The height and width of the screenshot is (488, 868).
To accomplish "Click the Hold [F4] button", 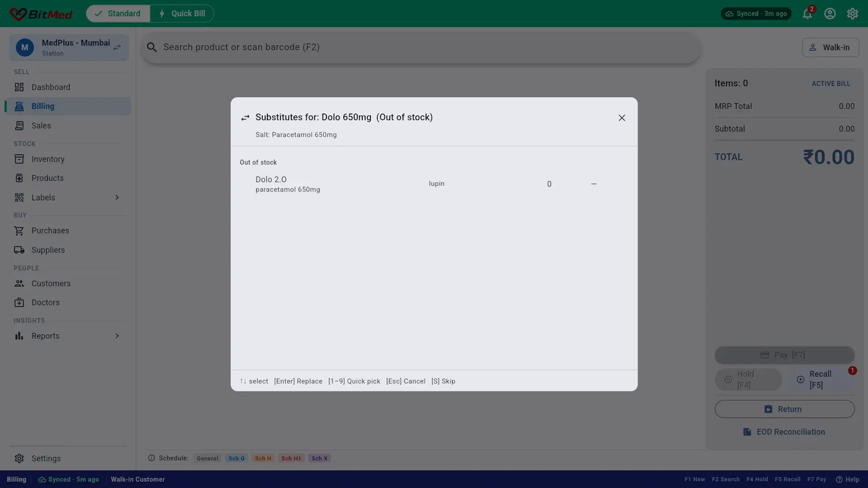I will 748,379.
